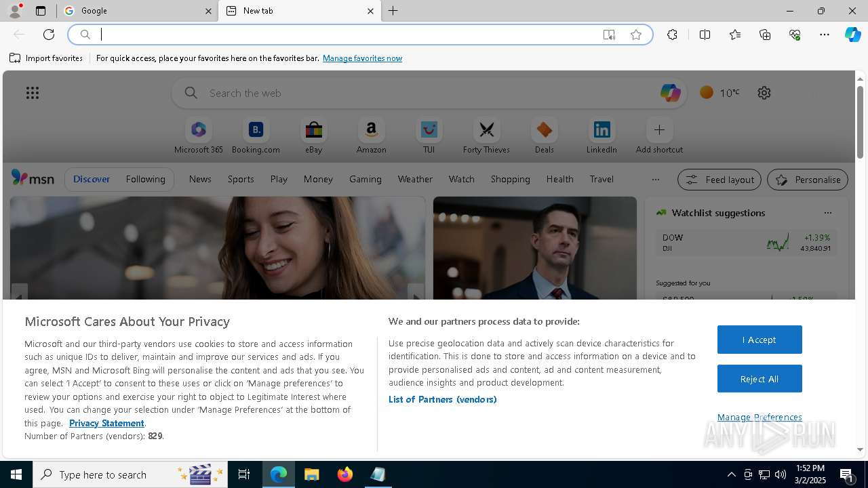Click I Accept privacy button
Viewport: 868px width, 488px height.
click(x=759, y=340)
